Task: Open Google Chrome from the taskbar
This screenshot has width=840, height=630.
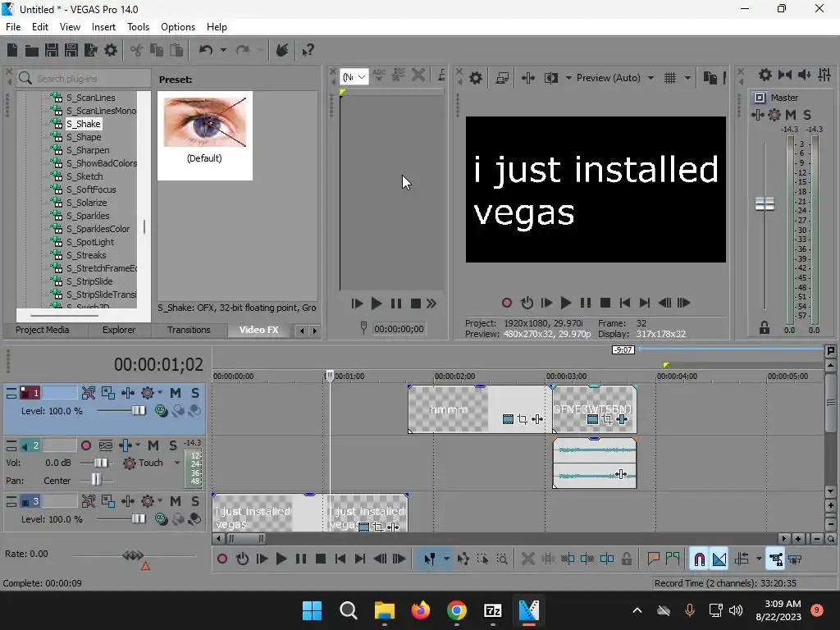Action: click(x=456, y=610)
